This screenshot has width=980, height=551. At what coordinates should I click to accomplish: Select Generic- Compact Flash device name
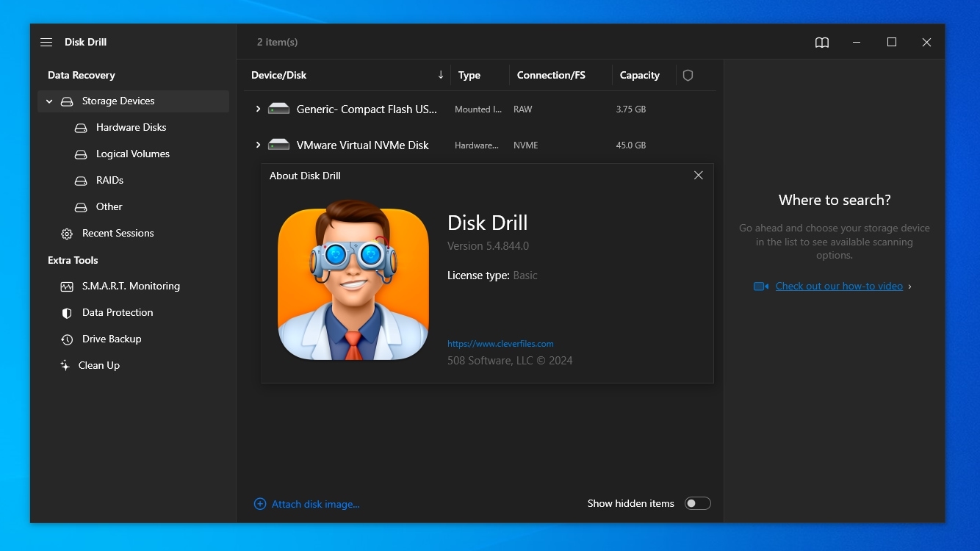367,109
